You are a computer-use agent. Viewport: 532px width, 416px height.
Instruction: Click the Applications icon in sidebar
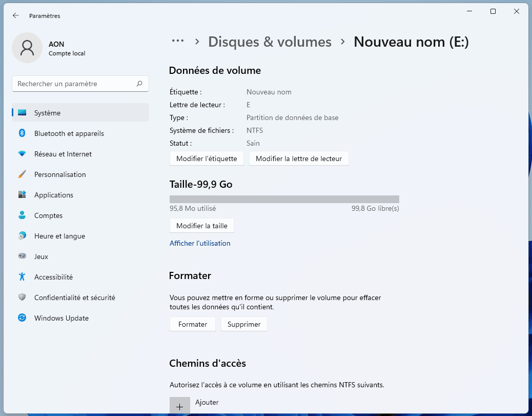click(x=22, y=194)
